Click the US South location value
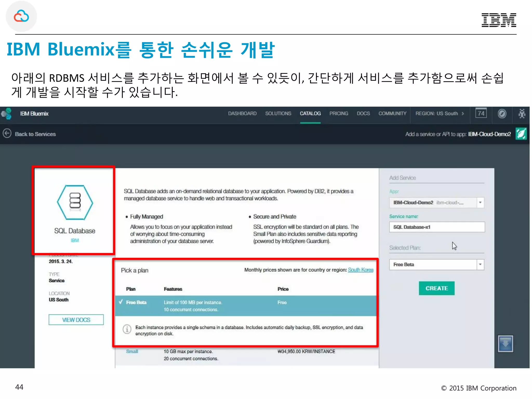532x399 pixels. coord(58,300)
